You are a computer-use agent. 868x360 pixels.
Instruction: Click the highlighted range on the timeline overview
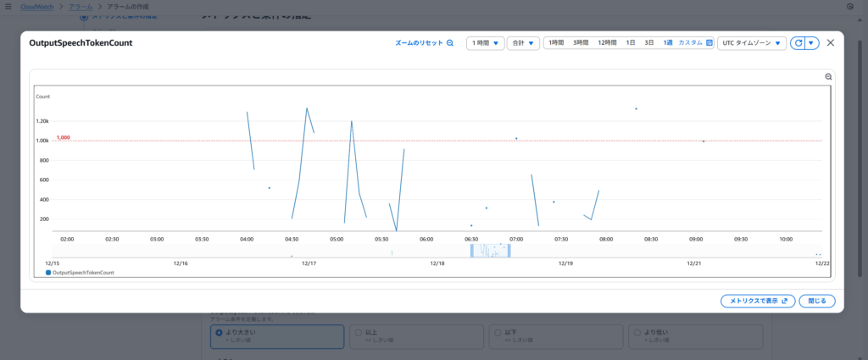(490, 250)
